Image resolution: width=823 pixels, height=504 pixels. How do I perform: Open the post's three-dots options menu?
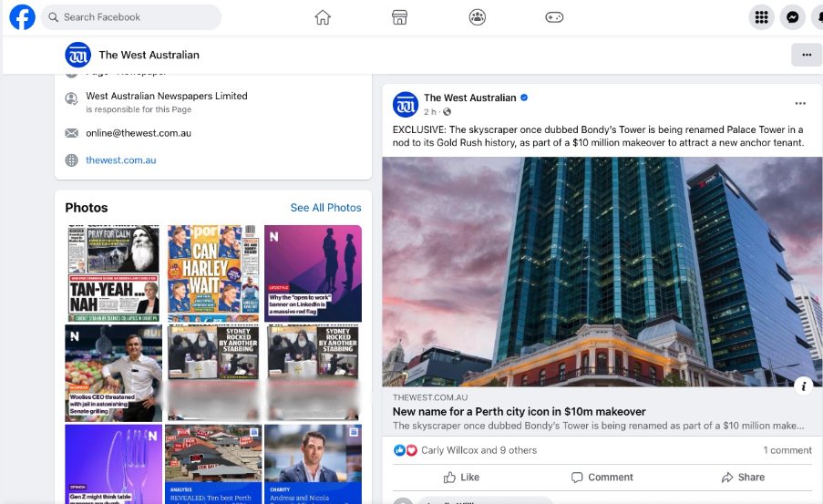click(800, 103)
